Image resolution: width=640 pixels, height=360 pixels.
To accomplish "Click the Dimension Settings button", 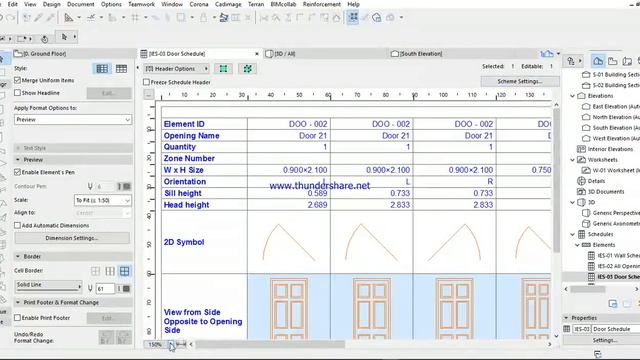I will pyautogui.click(x=72, y=238).
